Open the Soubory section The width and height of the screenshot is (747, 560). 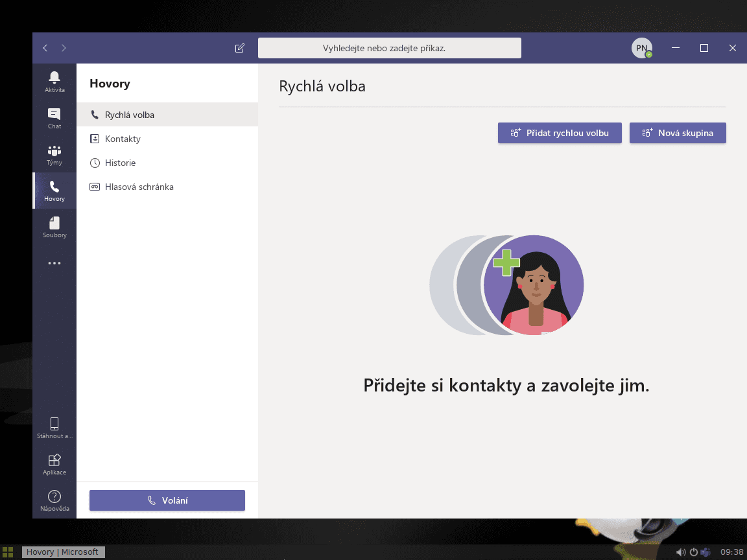[54, 226]
